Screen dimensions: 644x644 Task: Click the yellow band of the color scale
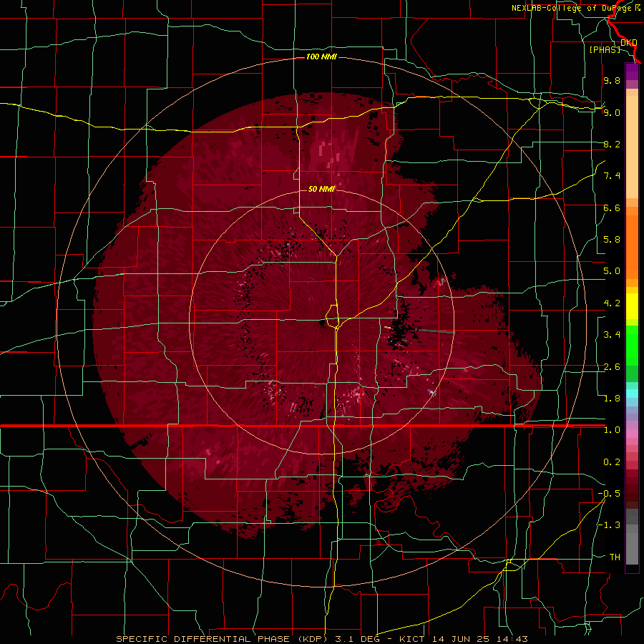[632, 306]
